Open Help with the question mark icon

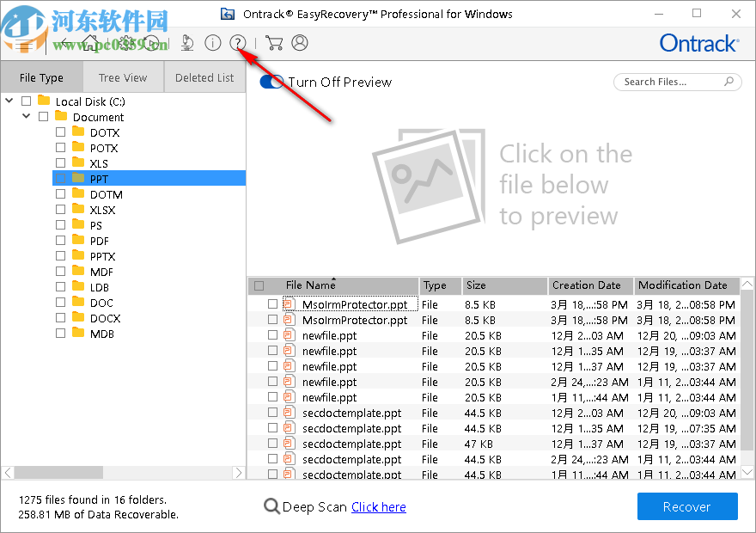[x=238, y=42]
